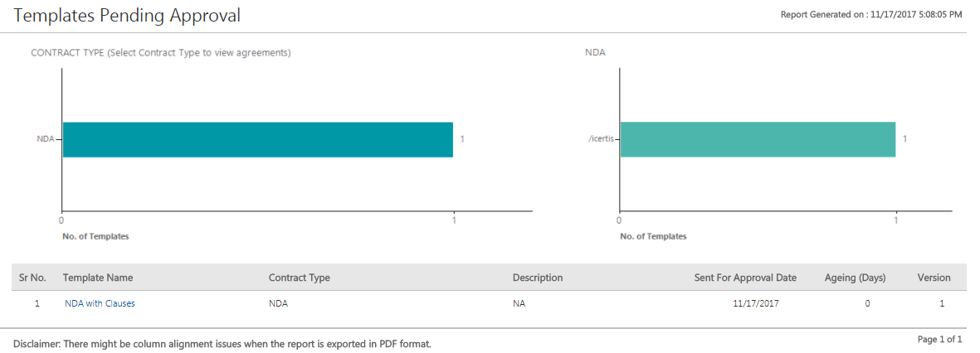The image size is (980, 353).
Task: Click the Sr No. column header
Action: (32, 278)
